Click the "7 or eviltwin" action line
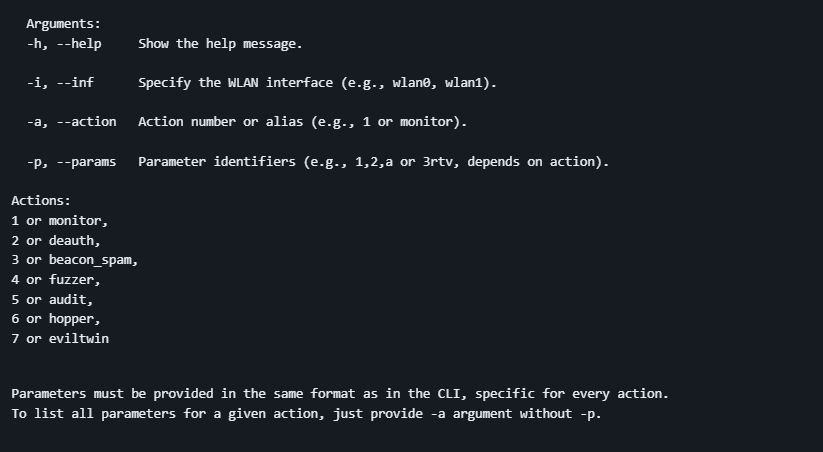The image size is (823, 452). 60,339
